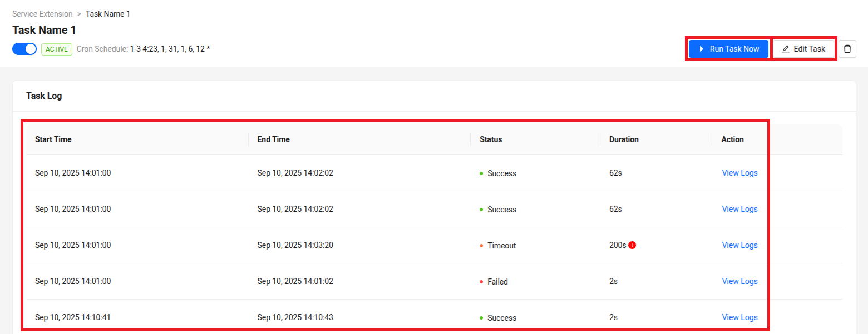The height and width of the screenshot is (334, 868).
Task: Click the End Time column header
Action: pos(274,139)
